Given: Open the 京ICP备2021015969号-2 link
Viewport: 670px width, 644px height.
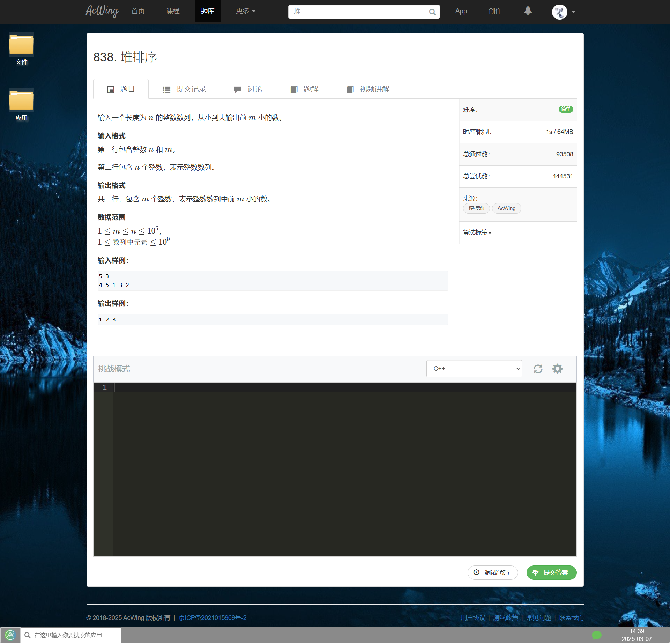Looking at the screenshot, I should pos(213,618).
